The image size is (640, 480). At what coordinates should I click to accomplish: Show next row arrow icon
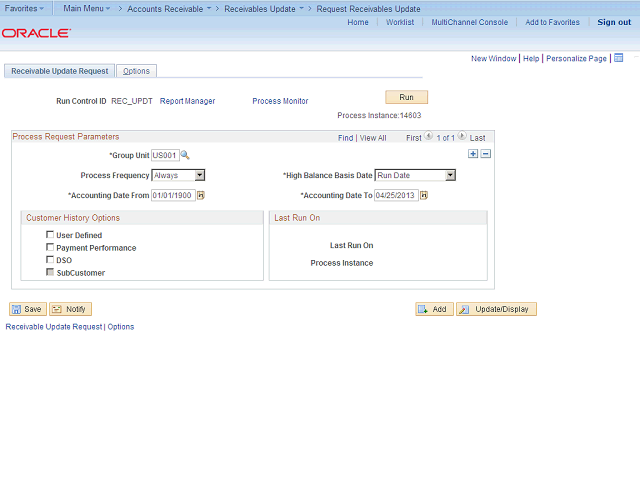(x=462, y=136)
